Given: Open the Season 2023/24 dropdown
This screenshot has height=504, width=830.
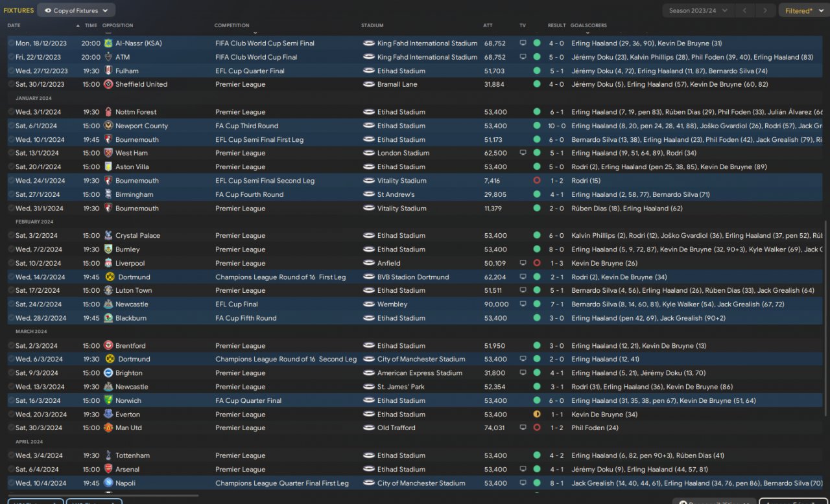Looking at the screenshot, I should [x=698, y=10].
